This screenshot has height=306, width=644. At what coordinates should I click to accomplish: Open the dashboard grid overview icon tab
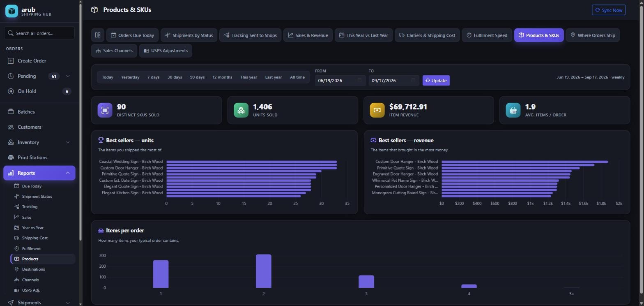pyautogui.click(x=98, y=35)
